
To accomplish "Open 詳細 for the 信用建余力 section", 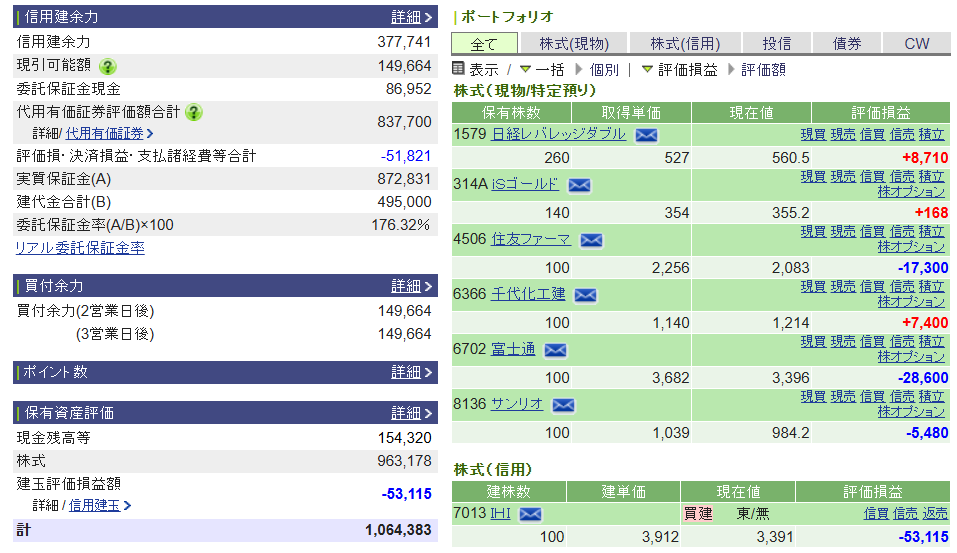I will coord(411,17).
